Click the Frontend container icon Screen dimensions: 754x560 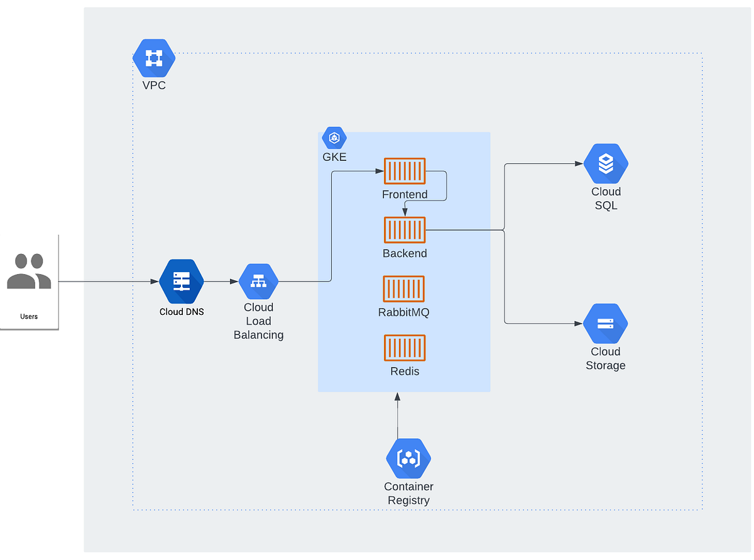pyautogui.click(x=405, y=171)
